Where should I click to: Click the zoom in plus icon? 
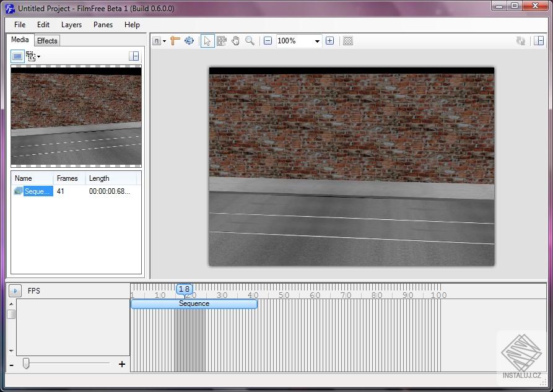[330, 41]
